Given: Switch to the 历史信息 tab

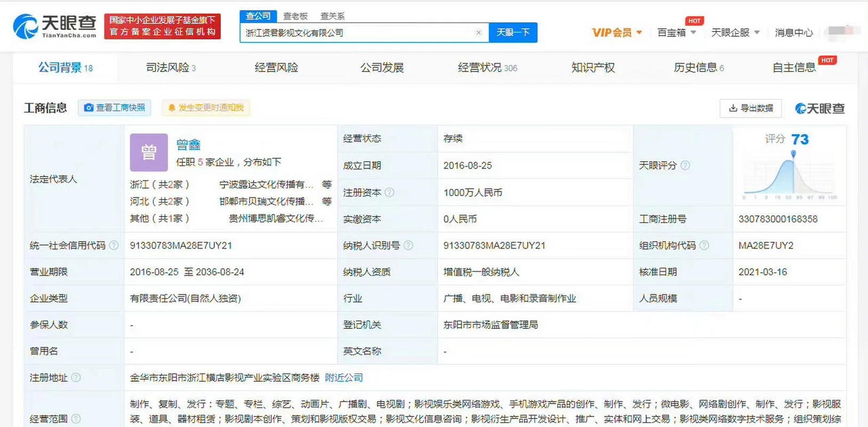Looking at the screenshot, I should click(699, 68).
